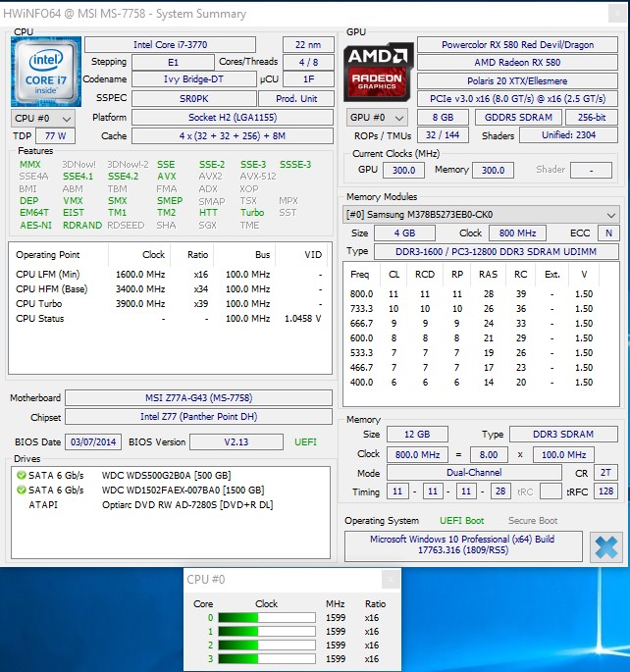This screenshot has width=630, height=672.
Task: Close the CPU #0 clock window
Action: point(391,580)
